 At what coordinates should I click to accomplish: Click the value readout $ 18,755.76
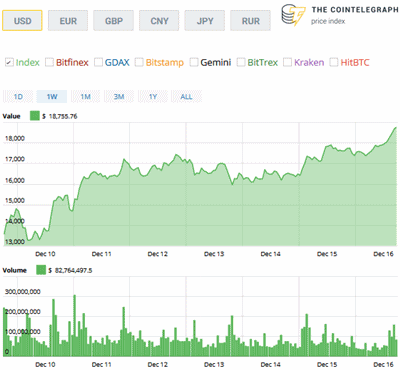60,116
